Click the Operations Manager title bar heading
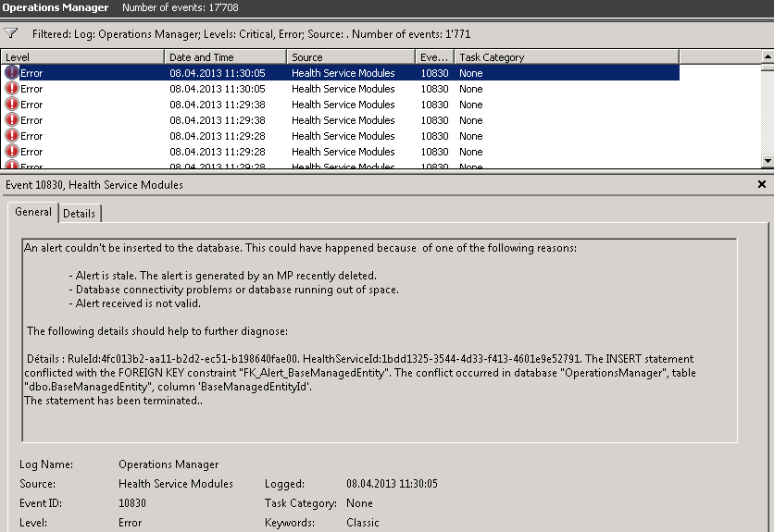This screenshot has height=532, width=774. 56,8
